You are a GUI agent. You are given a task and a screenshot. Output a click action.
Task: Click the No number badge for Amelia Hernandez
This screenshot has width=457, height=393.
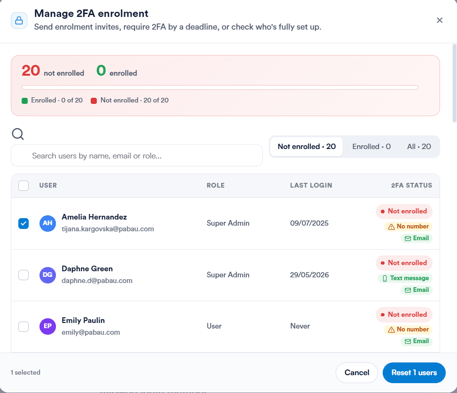(408, 226)
